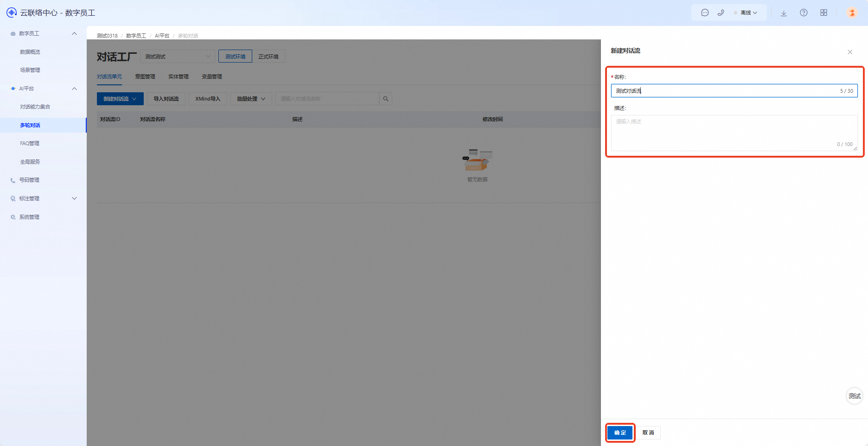Switch to 正式环境 environment
This screenshot has height=446, width=868.
[x=268, y=57]
